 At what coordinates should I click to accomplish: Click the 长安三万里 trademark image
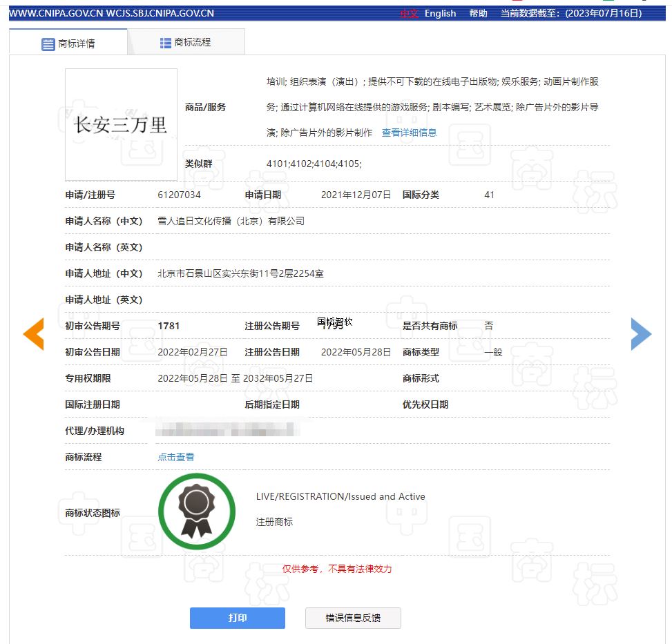click(x=121, y=125)
